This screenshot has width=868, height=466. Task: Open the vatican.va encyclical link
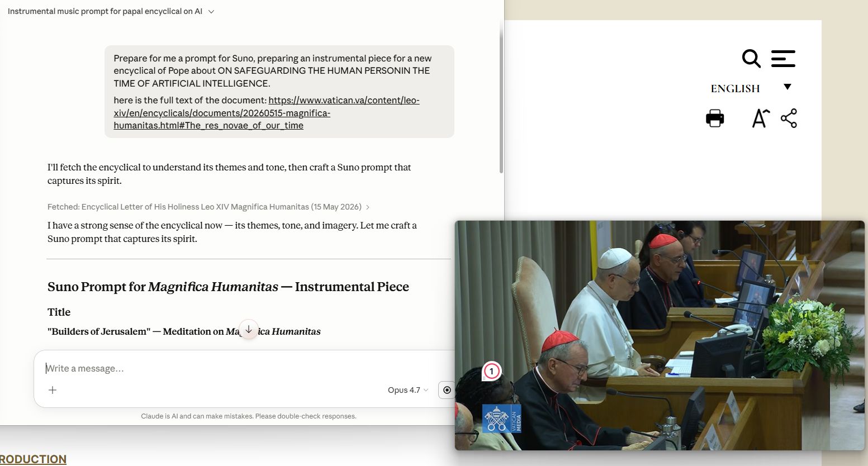click(267, 113)
